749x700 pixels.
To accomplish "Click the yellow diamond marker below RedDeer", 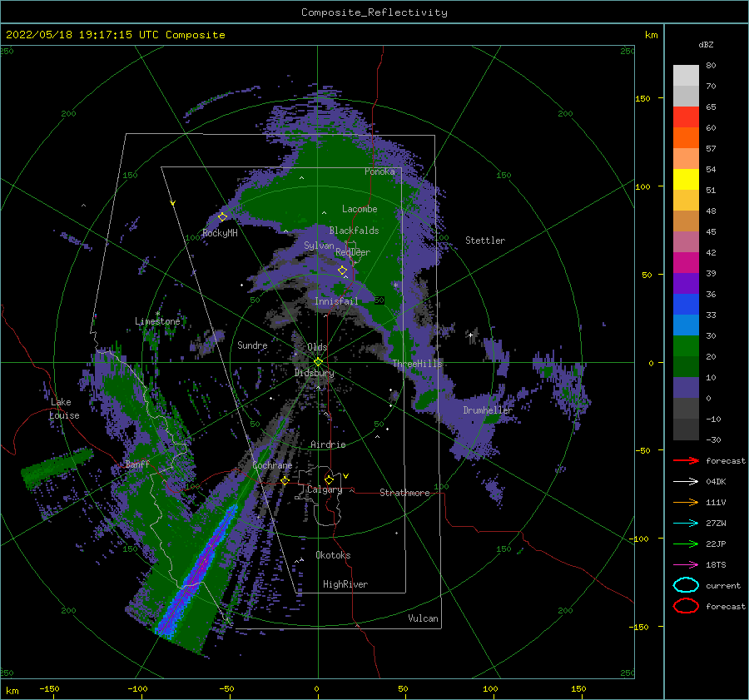I will (x=342, y=271).
